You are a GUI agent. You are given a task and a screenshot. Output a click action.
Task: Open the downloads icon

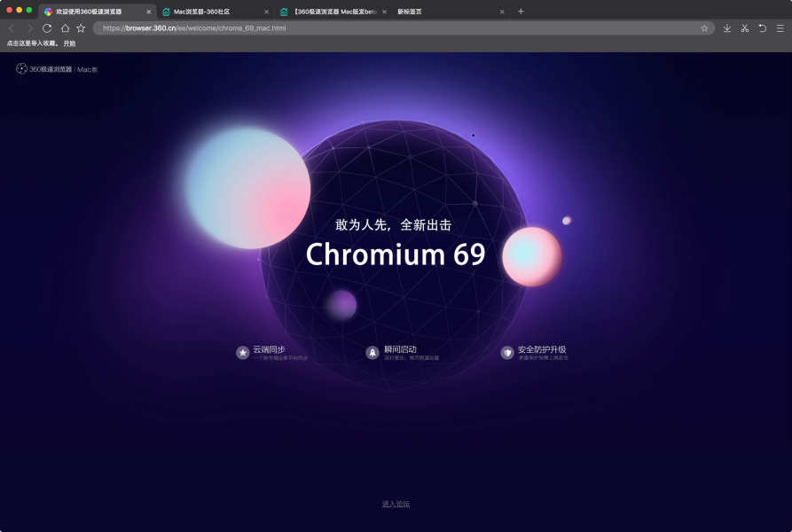(x=727, y=28)
